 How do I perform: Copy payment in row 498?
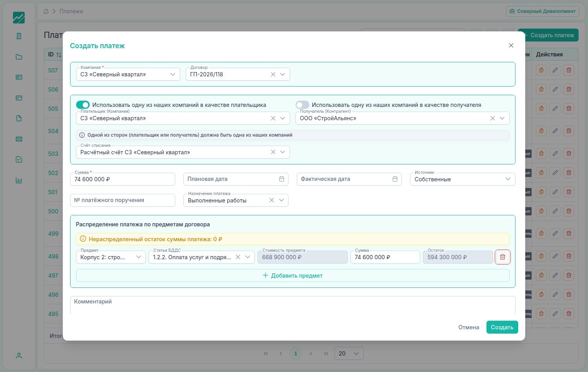541,256
